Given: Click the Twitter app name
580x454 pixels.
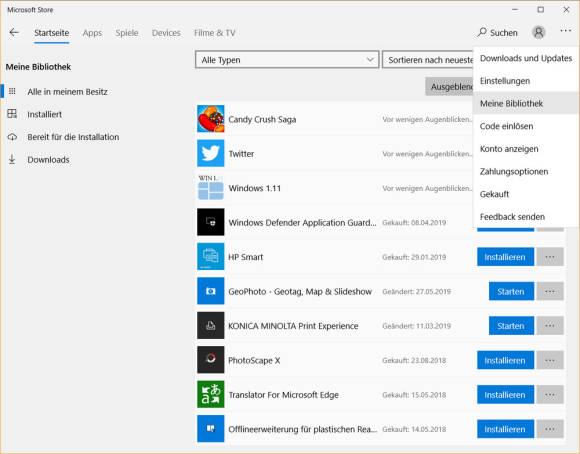Looking at the screenshot, I should coord(241,154).
